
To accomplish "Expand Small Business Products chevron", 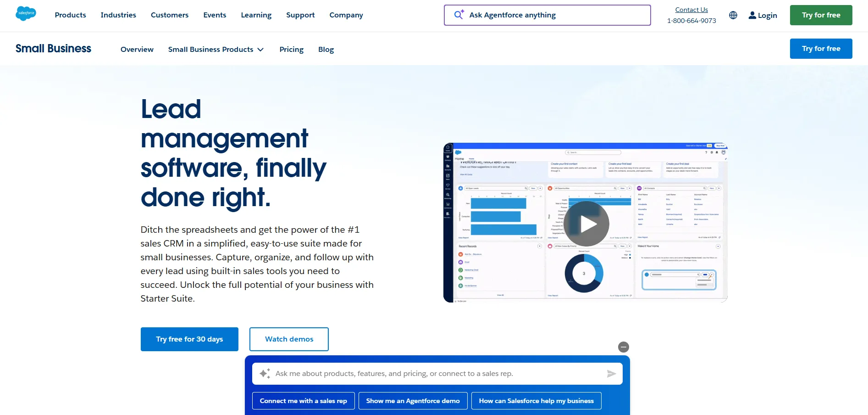I will click(260, 50).
